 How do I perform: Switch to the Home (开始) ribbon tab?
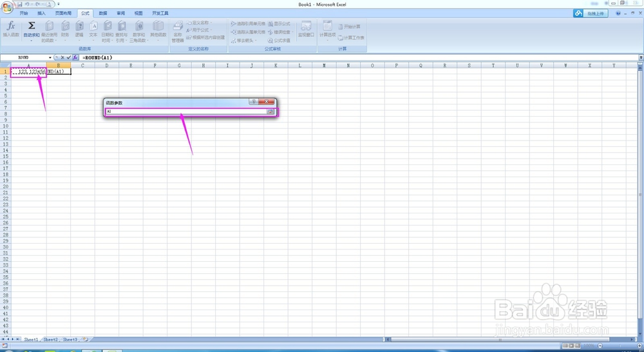click(x=24, y=13)
